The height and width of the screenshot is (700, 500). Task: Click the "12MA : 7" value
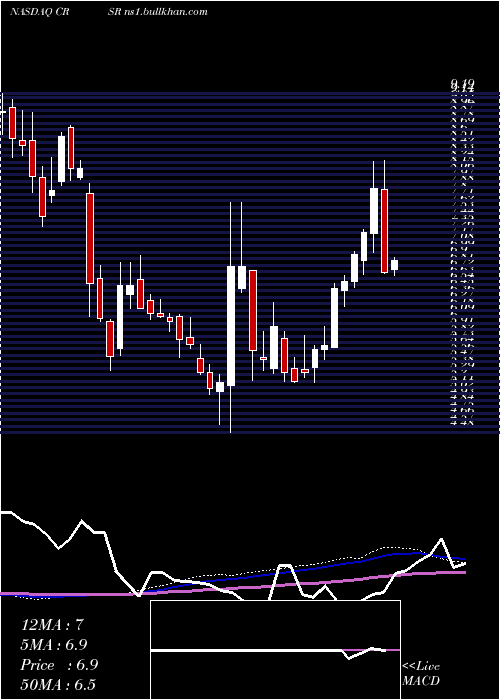coord(52,625)
